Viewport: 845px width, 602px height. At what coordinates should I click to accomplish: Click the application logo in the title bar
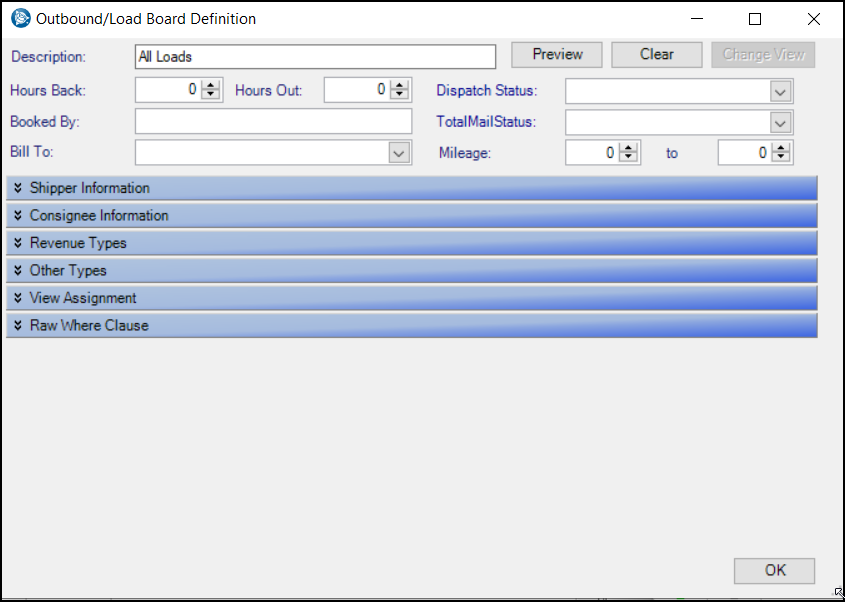(20, 19)
